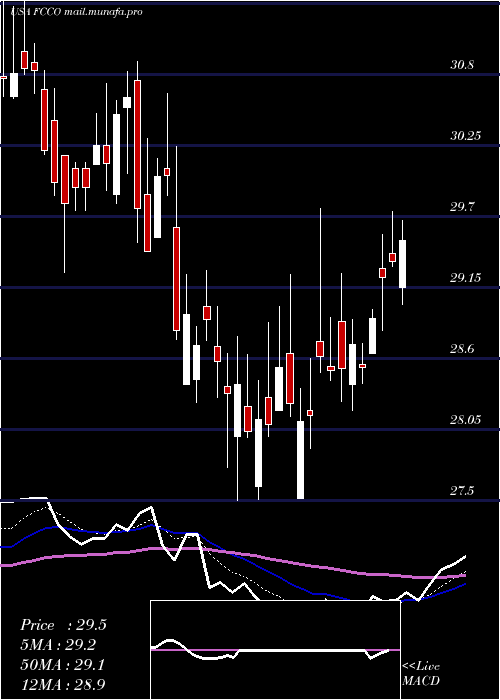Click the 12MA : 28.9 readout
This screenshot has height=700, width=500.
click(x=63, y=684)
